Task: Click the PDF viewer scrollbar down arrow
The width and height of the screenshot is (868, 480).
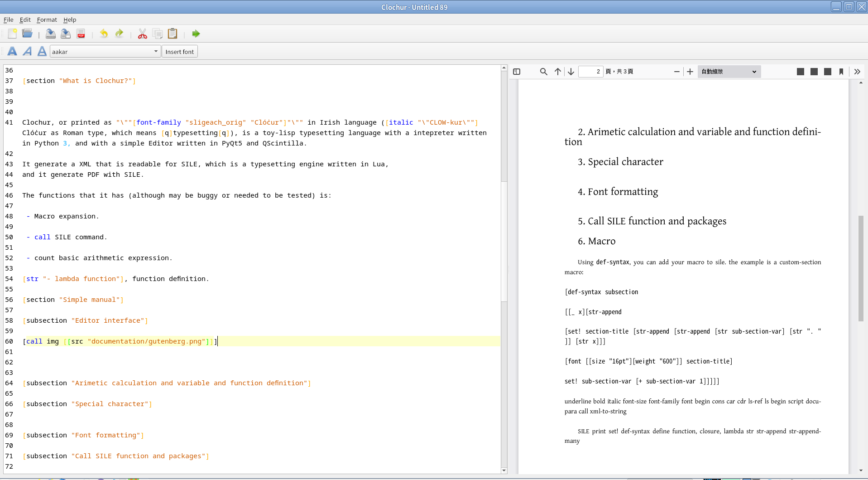Action: pyautogui.click(x=861, y=470)
